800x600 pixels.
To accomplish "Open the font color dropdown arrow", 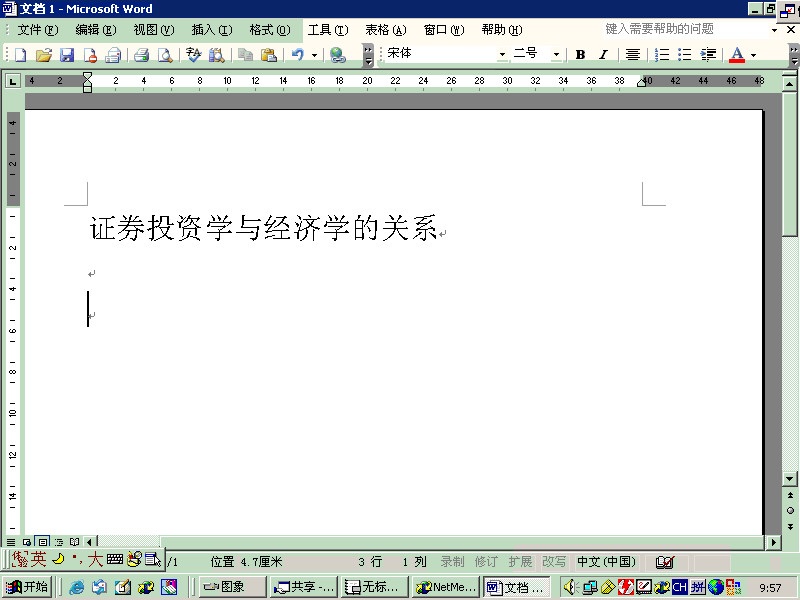I will pos(754,55).
